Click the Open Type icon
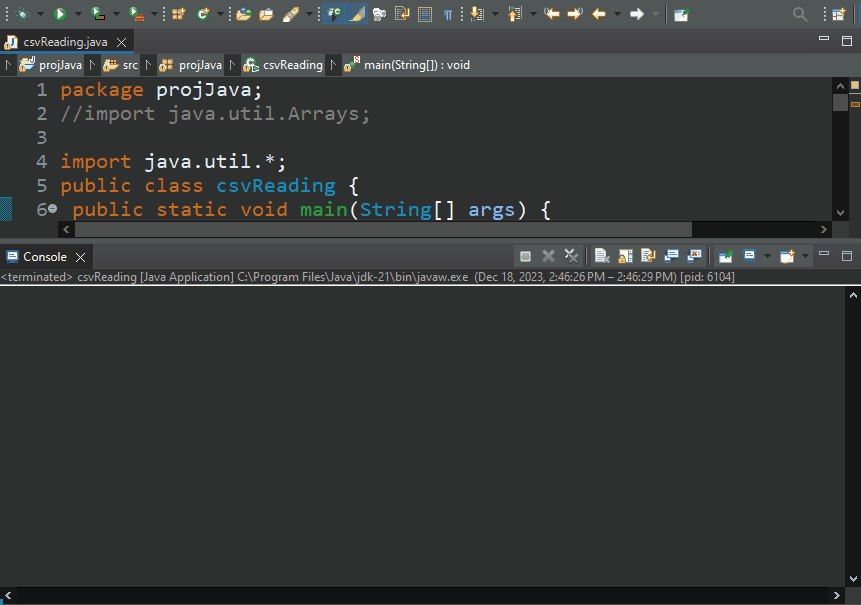 pos(243,14)
